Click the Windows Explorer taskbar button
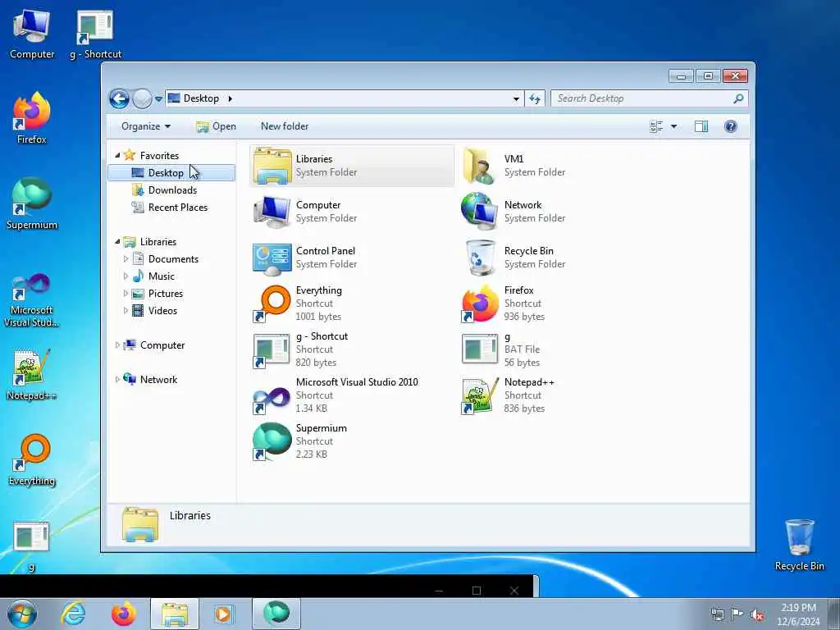 (175, 614)
